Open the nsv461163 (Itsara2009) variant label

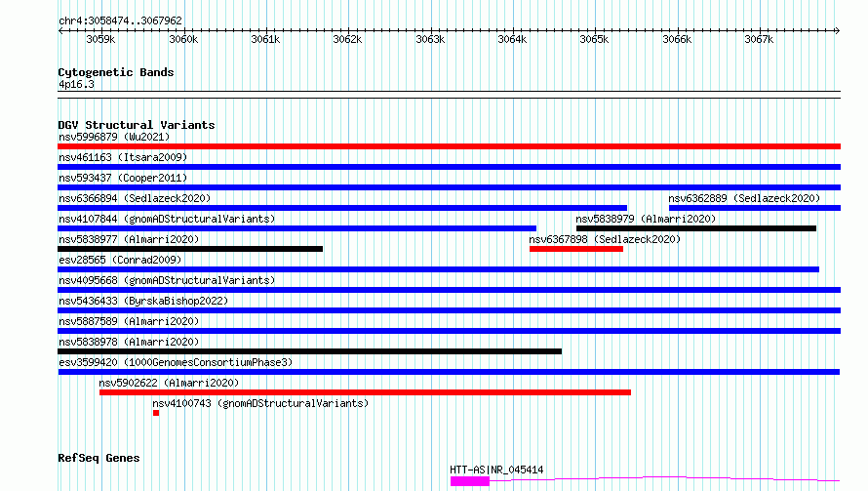click(x=123, y=157)
